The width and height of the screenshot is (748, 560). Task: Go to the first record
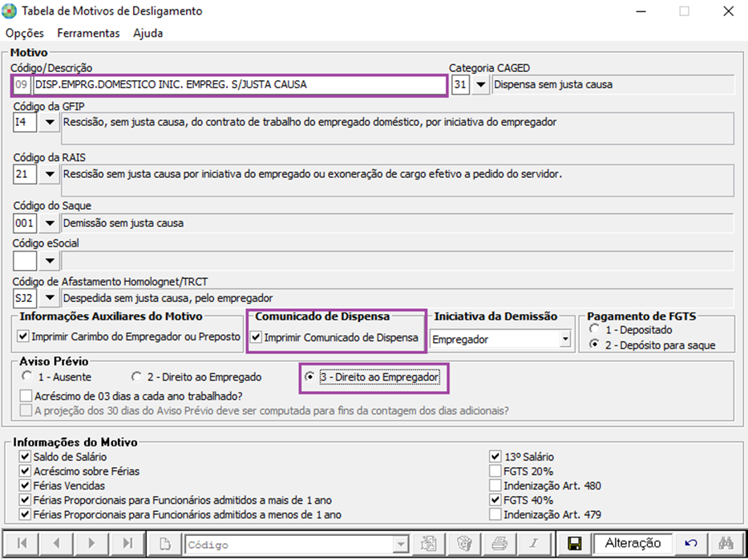22,543
